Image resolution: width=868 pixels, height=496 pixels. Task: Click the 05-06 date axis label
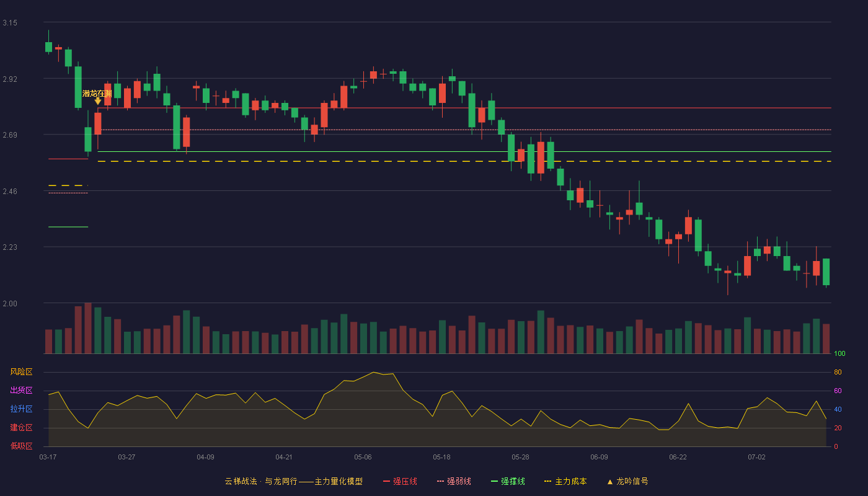coord(363,457)
